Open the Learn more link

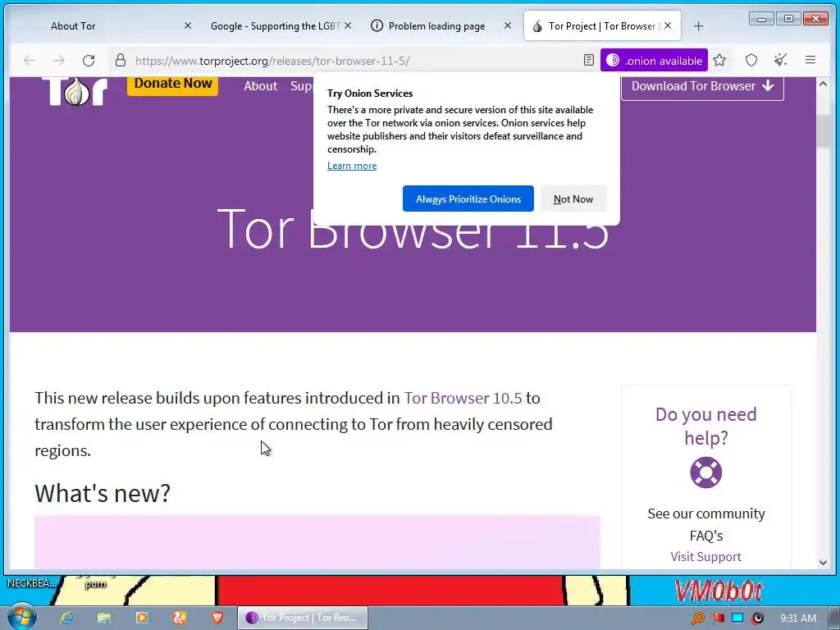pos(352,166)
